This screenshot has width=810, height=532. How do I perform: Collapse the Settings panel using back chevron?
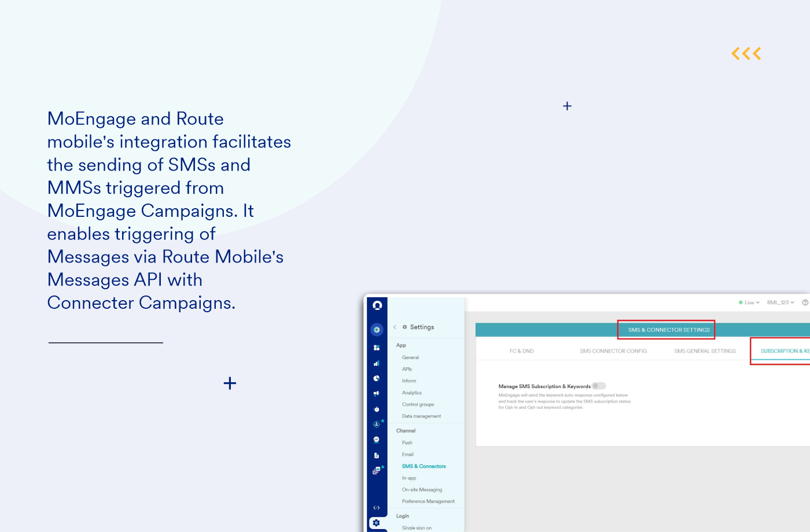[394, 327]
